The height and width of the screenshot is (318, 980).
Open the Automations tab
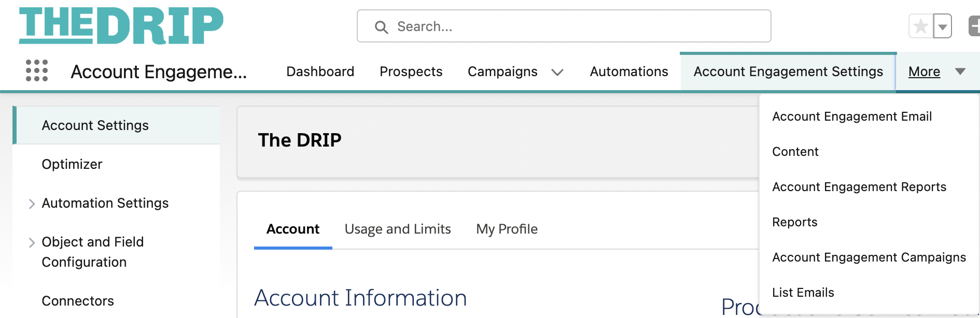[629, 71]
